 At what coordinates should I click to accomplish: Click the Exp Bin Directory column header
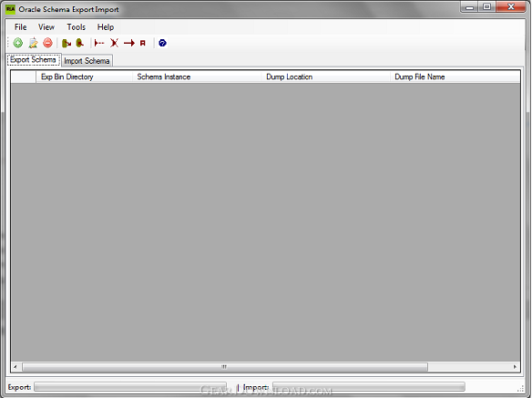point(84,77)
